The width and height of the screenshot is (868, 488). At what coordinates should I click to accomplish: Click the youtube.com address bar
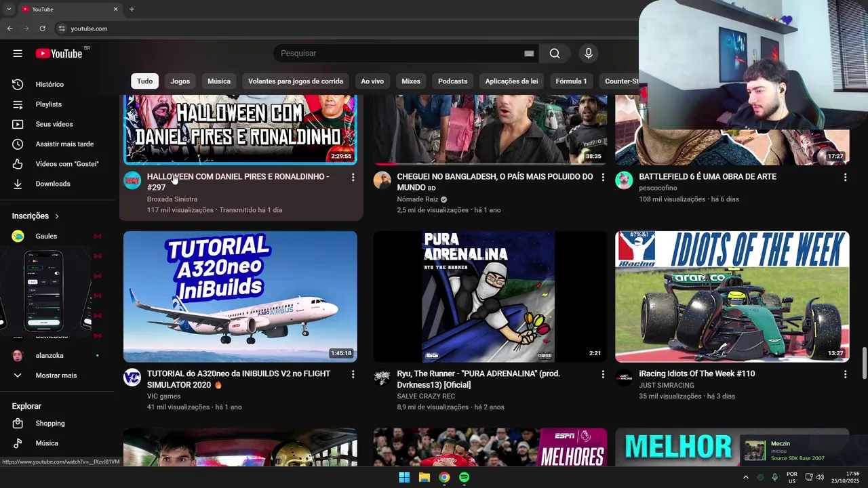click(x=346, y=28)
